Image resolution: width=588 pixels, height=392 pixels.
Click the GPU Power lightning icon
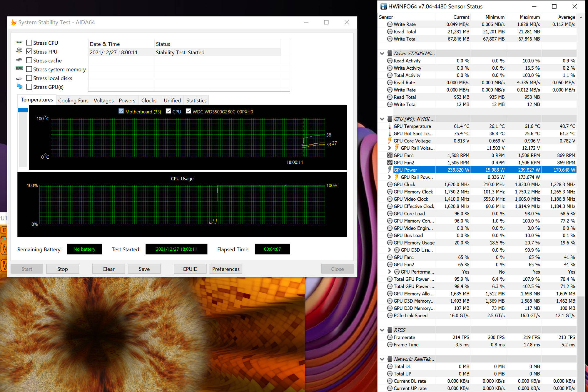pos(390,170)
